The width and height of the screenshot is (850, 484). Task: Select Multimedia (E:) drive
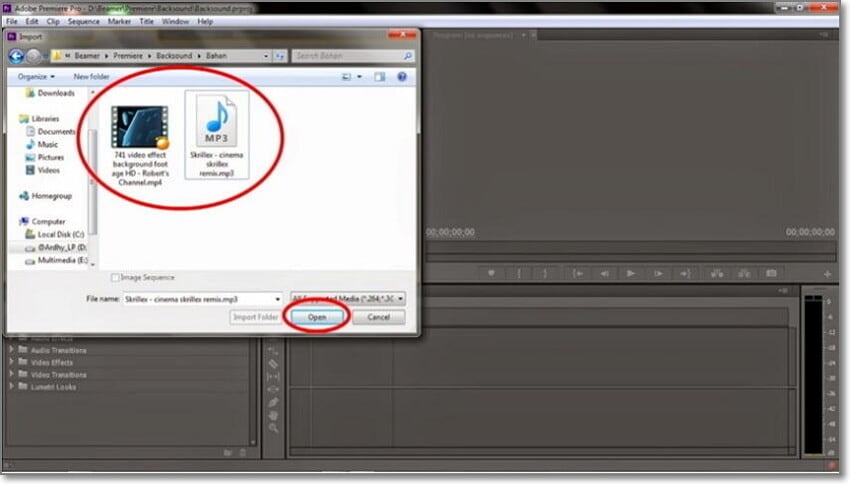pyautogui.click(x=56, y=260)
